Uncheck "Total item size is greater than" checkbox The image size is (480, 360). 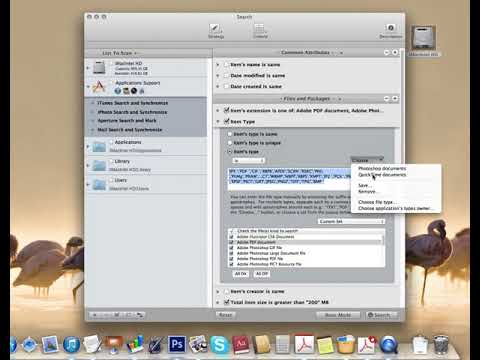(x=227, y=302)
